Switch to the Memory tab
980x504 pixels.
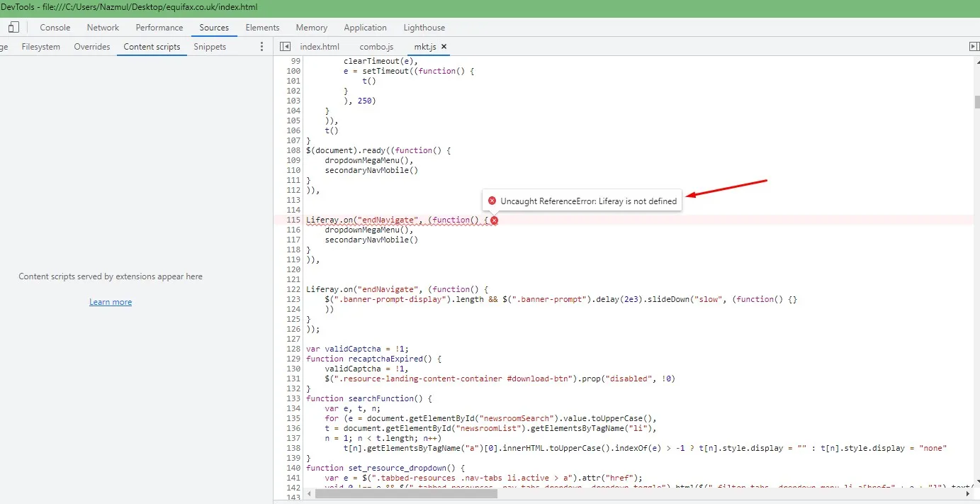click(312, 28)
